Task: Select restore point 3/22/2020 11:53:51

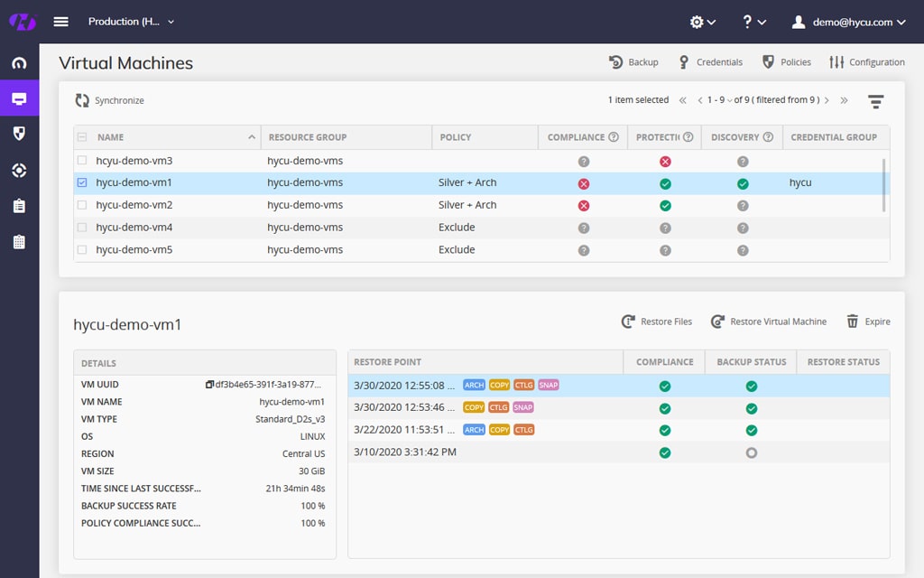Action: [619, 430]
